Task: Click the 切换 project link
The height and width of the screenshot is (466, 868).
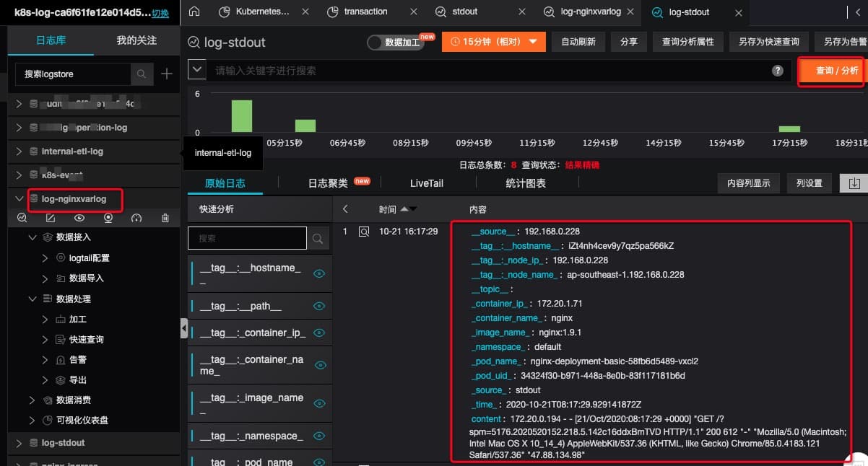Action: point(160,13)
